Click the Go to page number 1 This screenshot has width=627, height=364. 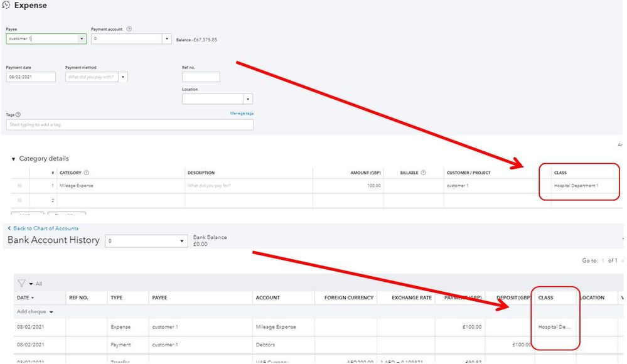coord(603,260)
